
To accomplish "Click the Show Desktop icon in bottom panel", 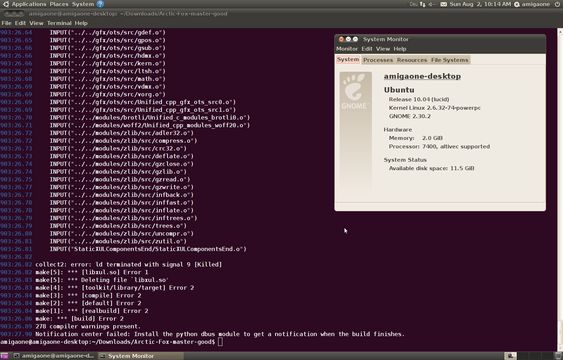I will coord(4,356).
